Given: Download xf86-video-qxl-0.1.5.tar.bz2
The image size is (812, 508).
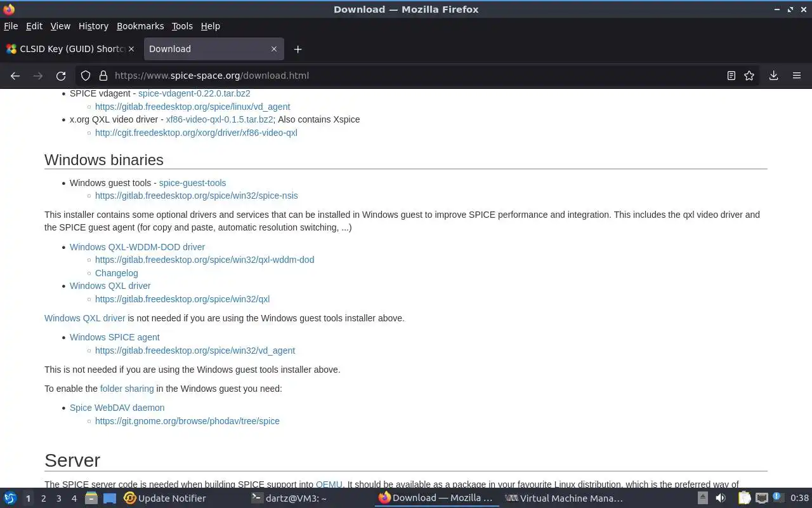Looking at the screenshot, I should [219, 119].
